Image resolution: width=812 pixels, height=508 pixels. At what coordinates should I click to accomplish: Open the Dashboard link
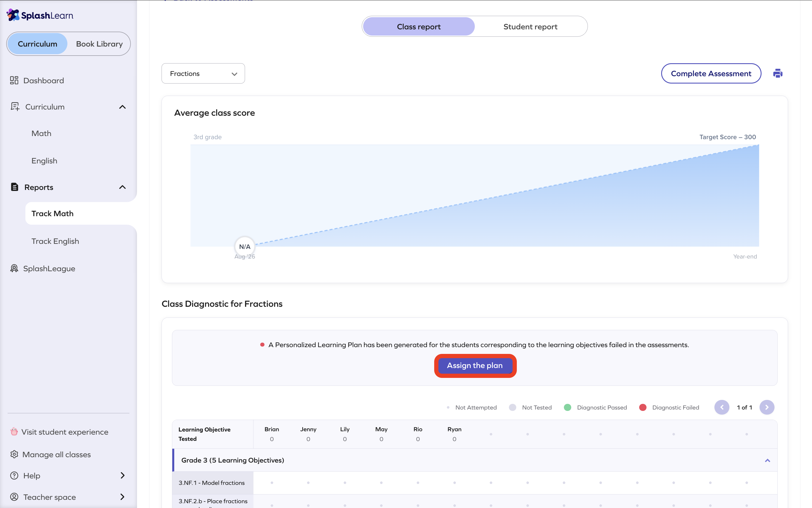tap(44, 80)
